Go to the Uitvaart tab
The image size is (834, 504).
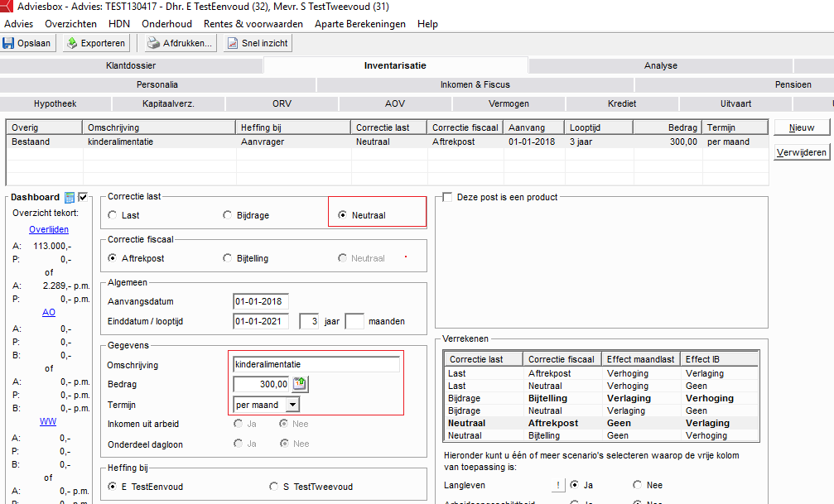point(735,103)
